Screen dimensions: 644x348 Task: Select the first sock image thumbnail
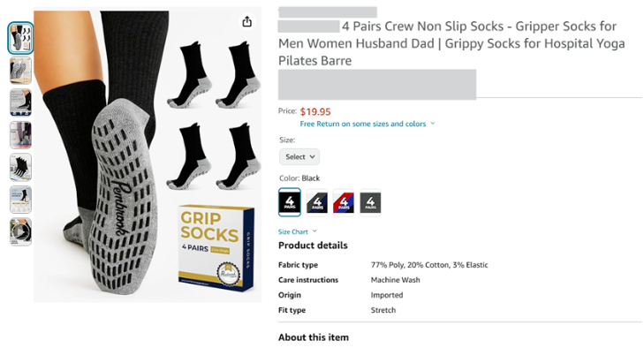click(20, 38)
